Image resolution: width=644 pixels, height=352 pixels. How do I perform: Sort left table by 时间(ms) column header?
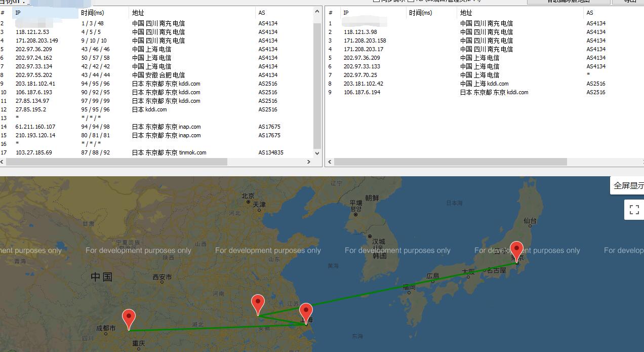93,13
